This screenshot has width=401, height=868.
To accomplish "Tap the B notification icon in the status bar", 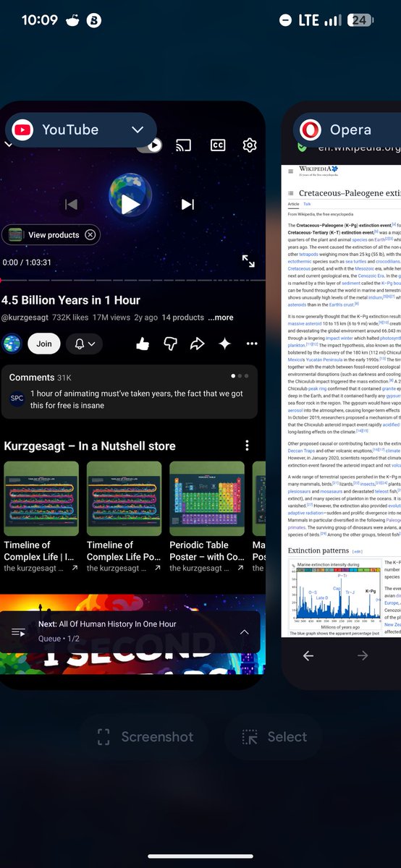I will point(93,21).
